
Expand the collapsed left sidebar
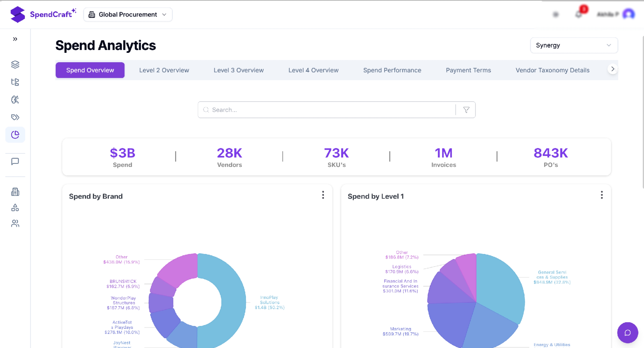coord(15,39)
